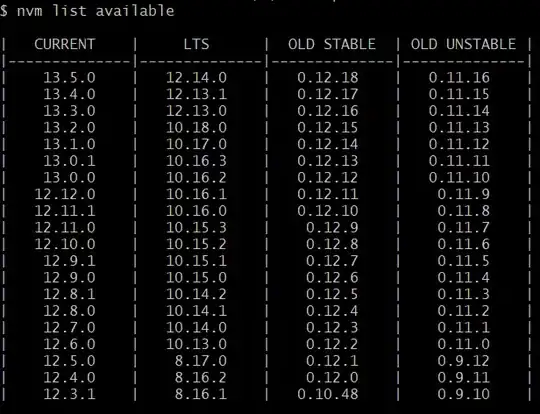The height and width of the screenshot is (414, 540).
Task: Click version 12.11.1
Action: point(65,211)
